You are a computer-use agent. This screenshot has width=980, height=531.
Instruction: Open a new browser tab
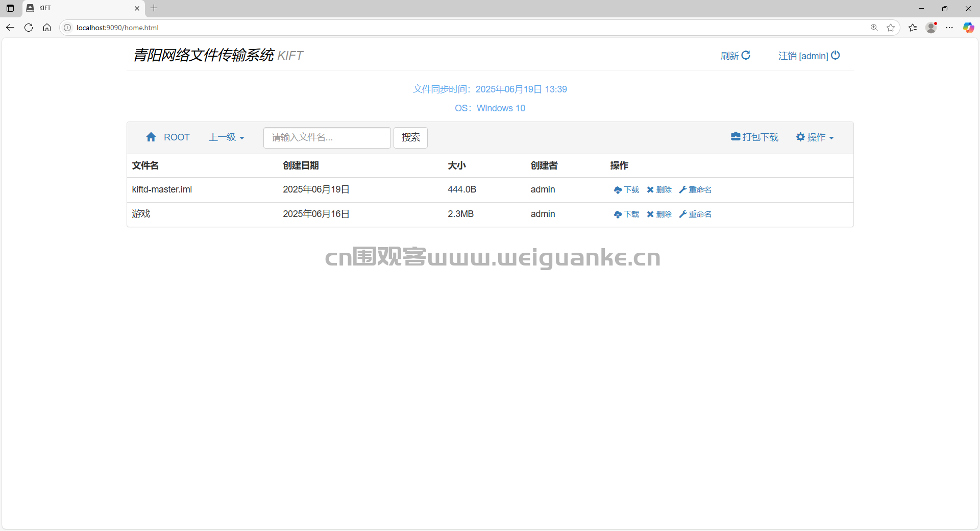(154, 8)
